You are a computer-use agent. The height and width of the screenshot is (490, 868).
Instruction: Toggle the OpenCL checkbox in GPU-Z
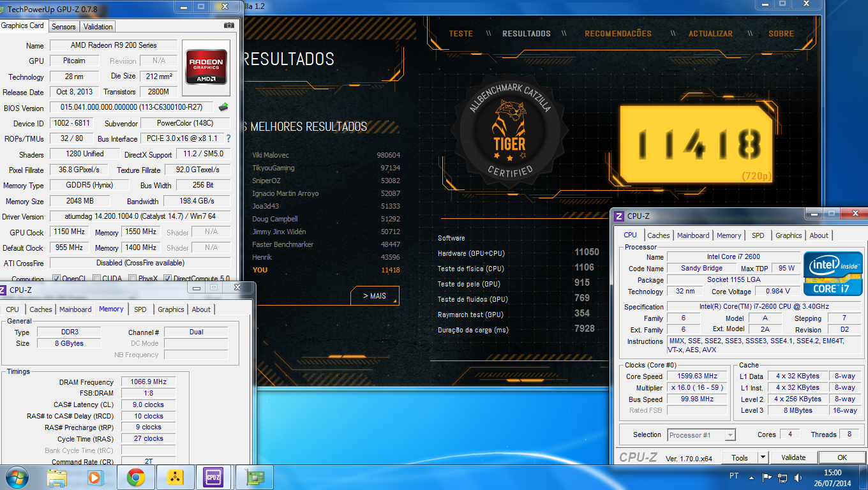click(x=56, y=279)
